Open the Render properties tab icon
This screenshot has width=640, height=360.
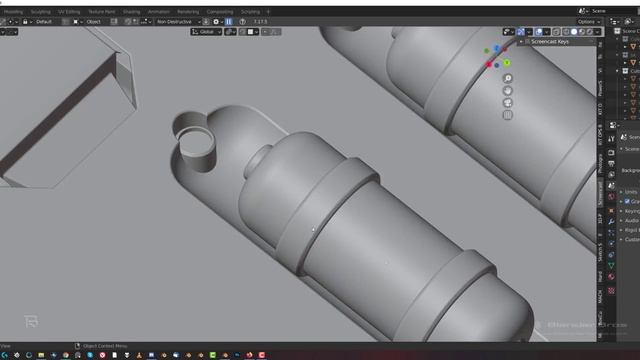(x=611, y=153)
